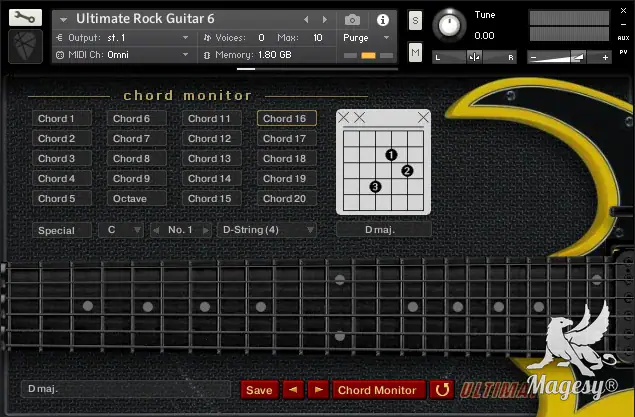635x417 pixels.
Task: Click the chord diagram fretboard image
Action: point(384,162)
